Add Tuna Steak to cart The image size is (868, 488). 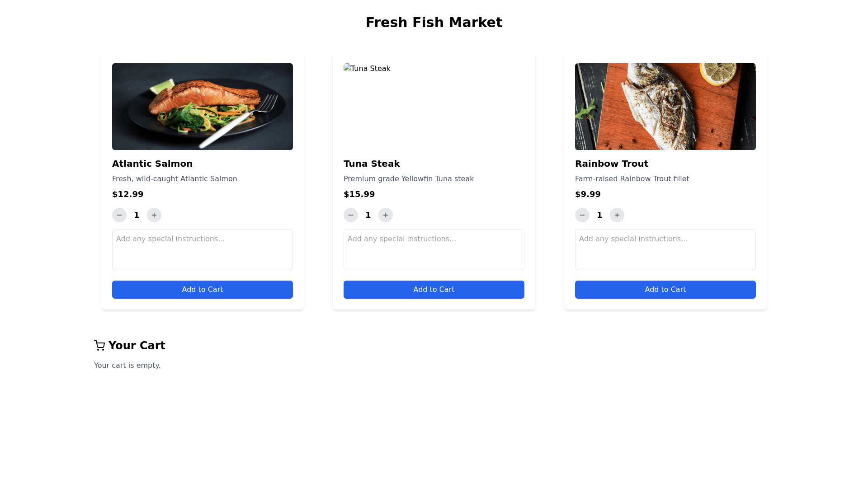[x=434, y=290]
